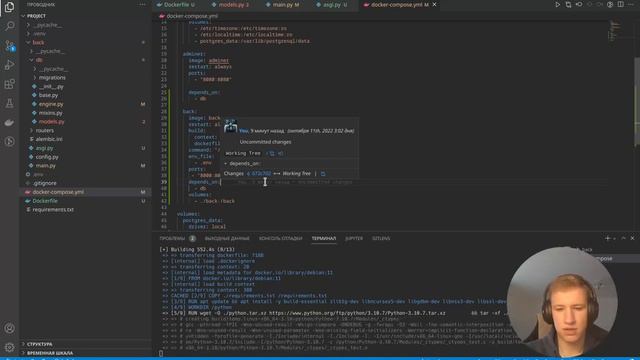The image size is (640, 360).
Task: Expand the migrations folder
Action: tap(52, 78)
